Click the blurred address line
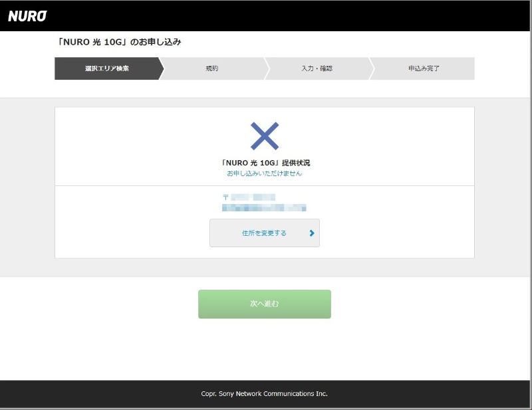Image resolution: width=532 pixels, height=410 pixels. [264, 208]
